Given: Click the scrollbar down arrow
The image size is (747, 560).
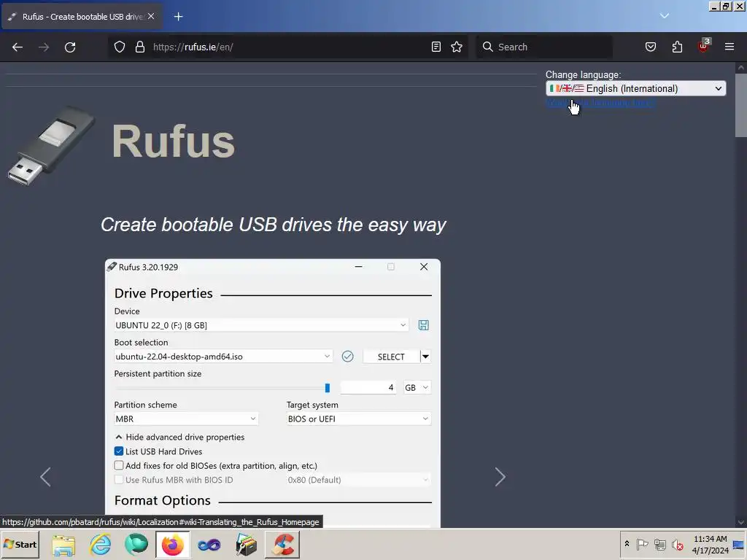Looking at the screenshot, I should [741, 522].
